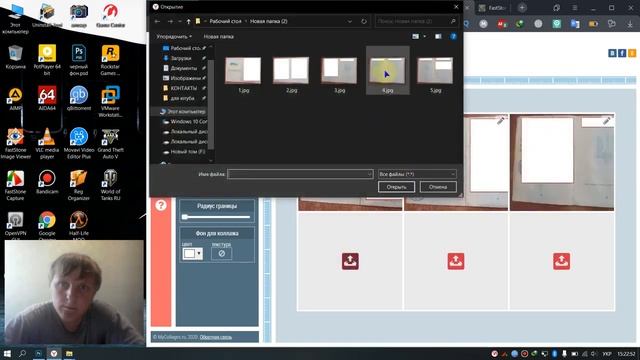Select Этот компьютер in navigation pane
Screen dimensions: 640x360
pyautogui.click(x=182, y=111)
